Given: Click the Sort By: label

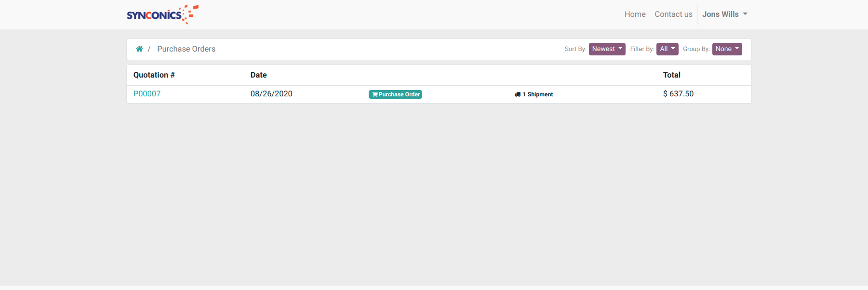Looking at the screenshot, I should [575, 49].
